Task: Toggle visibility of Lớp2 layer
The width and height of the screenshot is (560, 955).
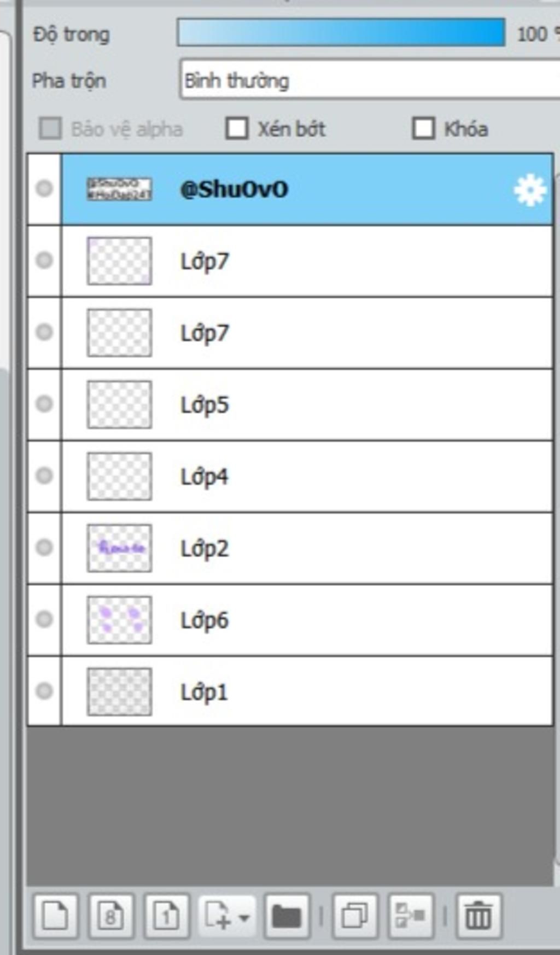Action: 44,548
